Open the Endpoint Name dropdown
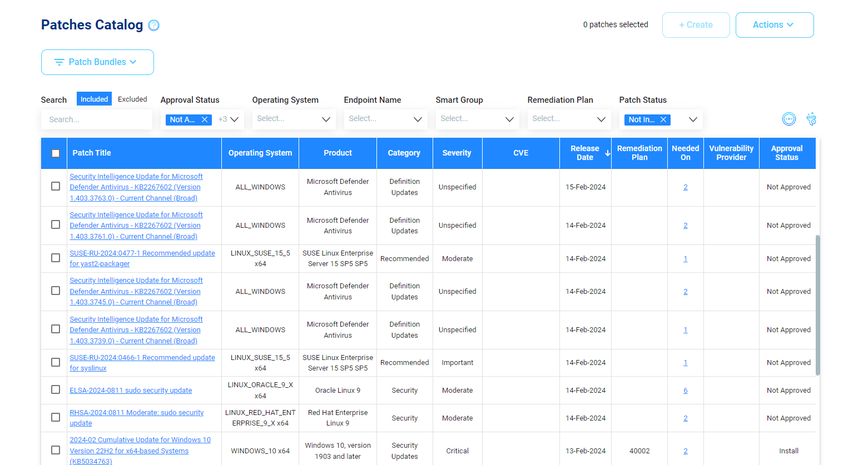Screen dimensions: 868x465 pos(418,119)
